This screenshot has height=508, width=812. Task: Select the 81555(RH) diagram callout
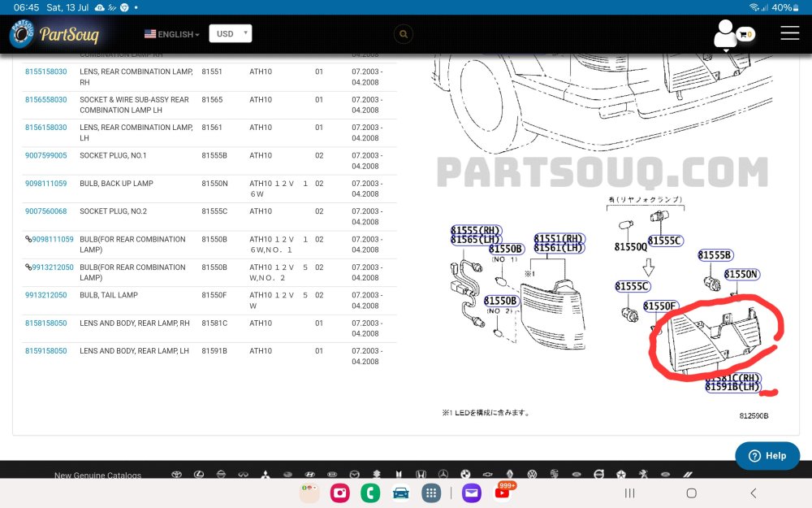[476, 230]
